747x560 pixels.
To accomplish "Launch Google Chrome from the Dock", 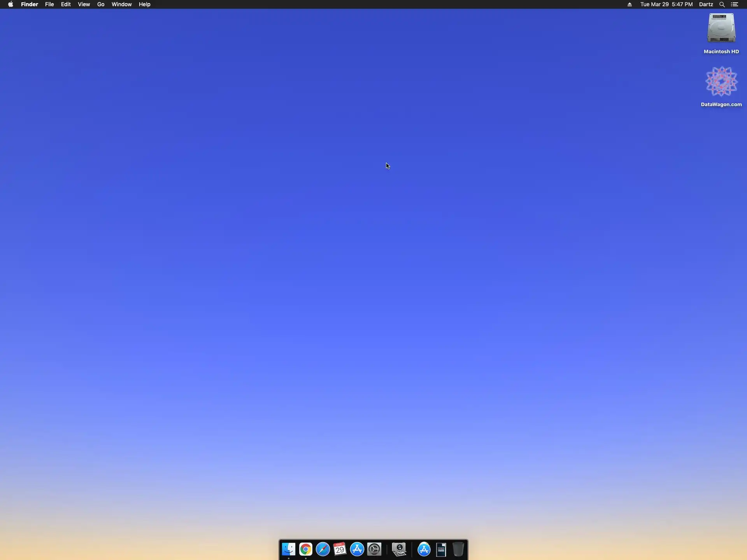I will (x=306, y=549).
